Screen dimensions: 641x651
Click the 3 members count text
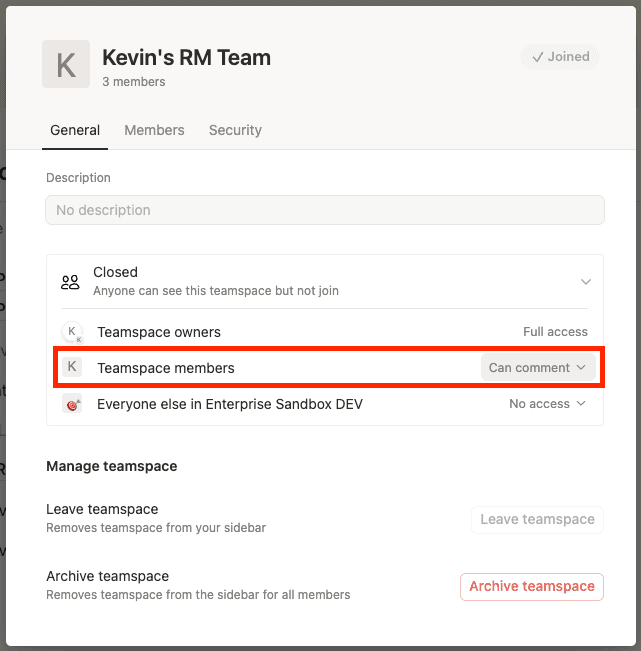pyautogui.click(x=134, y=82)
